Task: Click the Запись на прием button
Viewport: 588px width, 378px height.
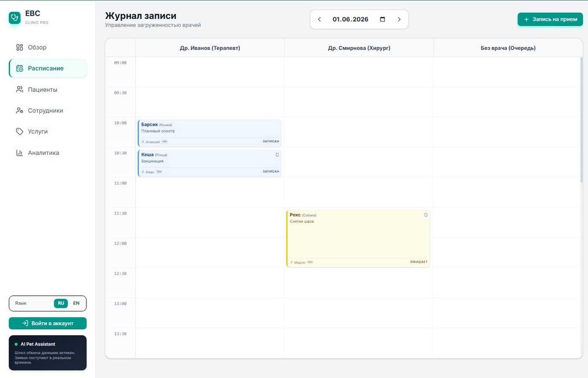Action: click(550, 19)
